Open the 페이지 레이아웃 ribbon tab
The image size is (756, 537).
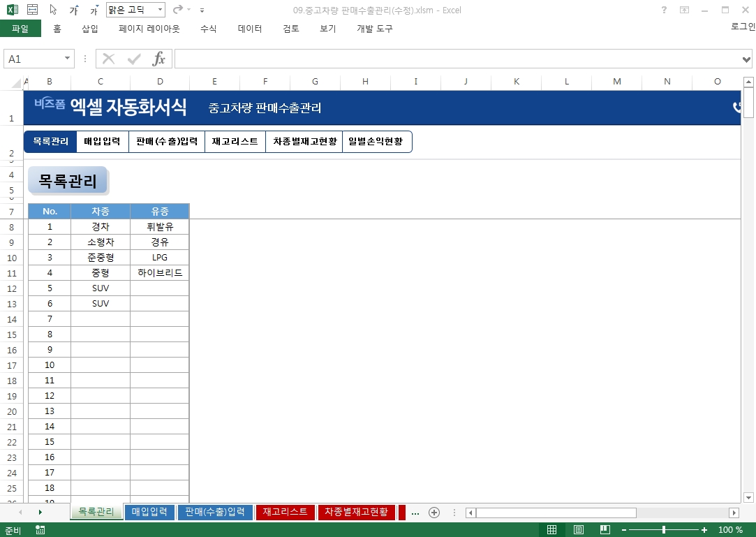coord(149,29)
